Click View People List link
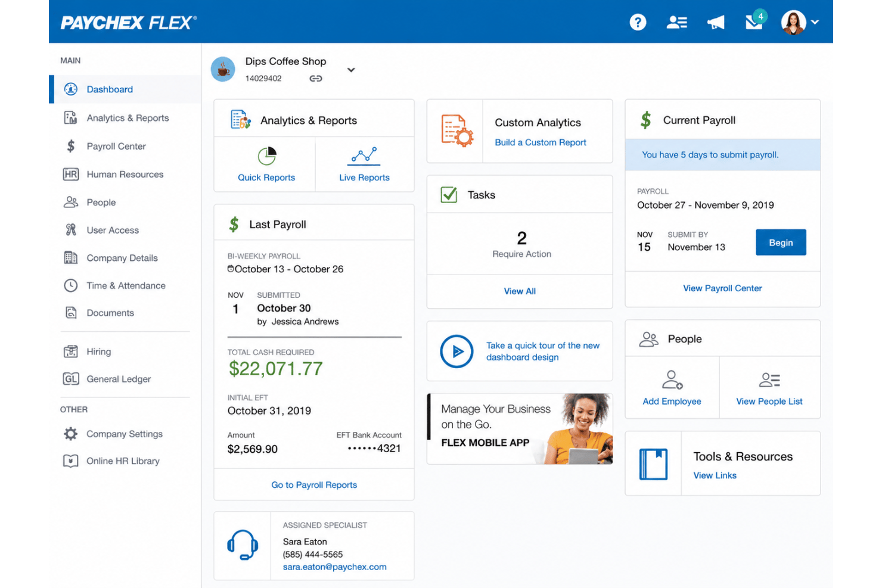Screen dimensions: 882x588 pos(769,402)
